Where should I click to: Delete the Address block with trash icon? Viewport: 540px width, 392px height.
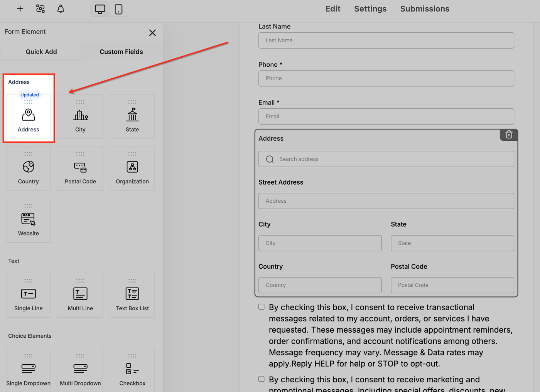(x=509, y=135)
